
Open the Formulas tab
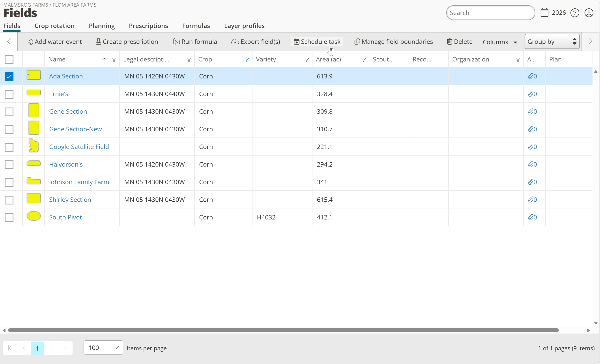pyautogui.click(x=196, y=26)
